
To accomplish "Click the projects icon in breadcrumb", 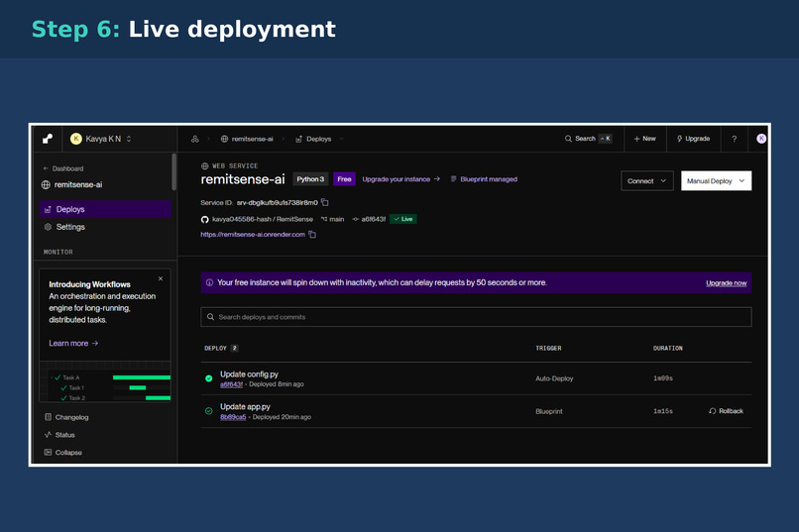I will 194,139.
